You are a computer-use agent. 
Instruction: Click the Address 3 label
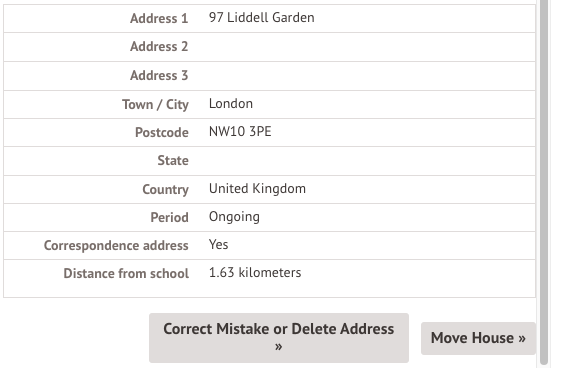159,76
